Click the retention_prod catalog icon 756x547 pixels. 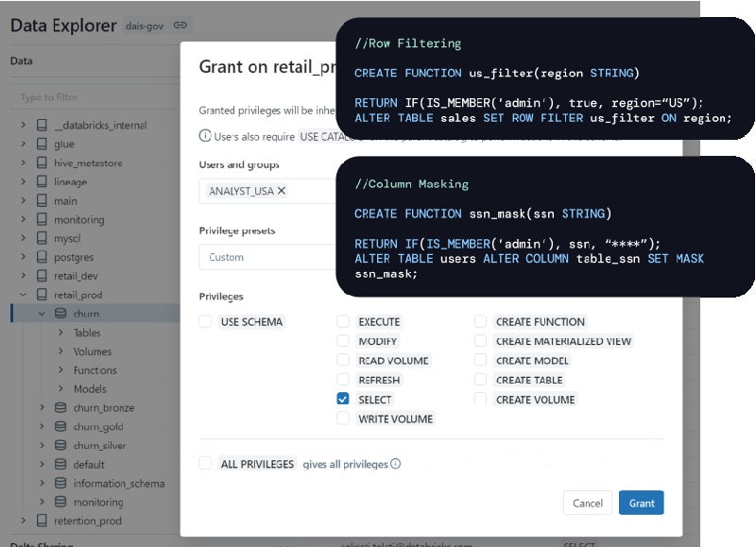pos(42,521)
